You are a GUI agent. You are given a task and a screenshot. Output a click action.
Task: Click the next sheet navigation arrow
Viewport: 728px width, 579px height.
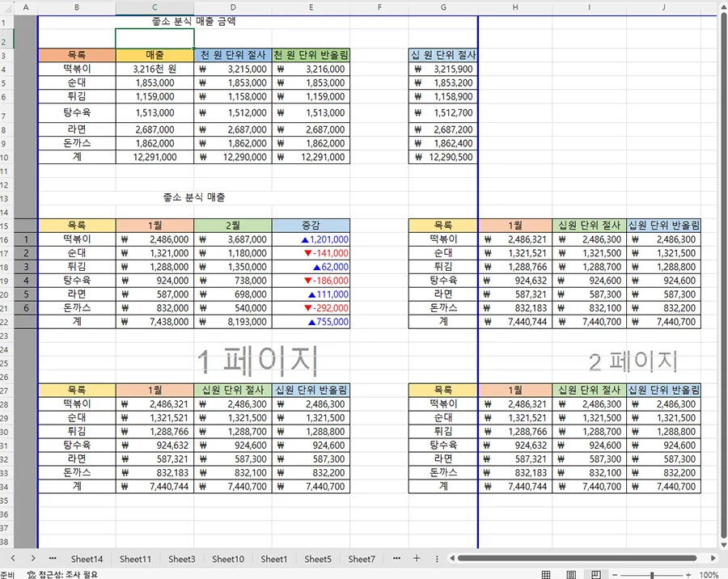tap(32, 558)
